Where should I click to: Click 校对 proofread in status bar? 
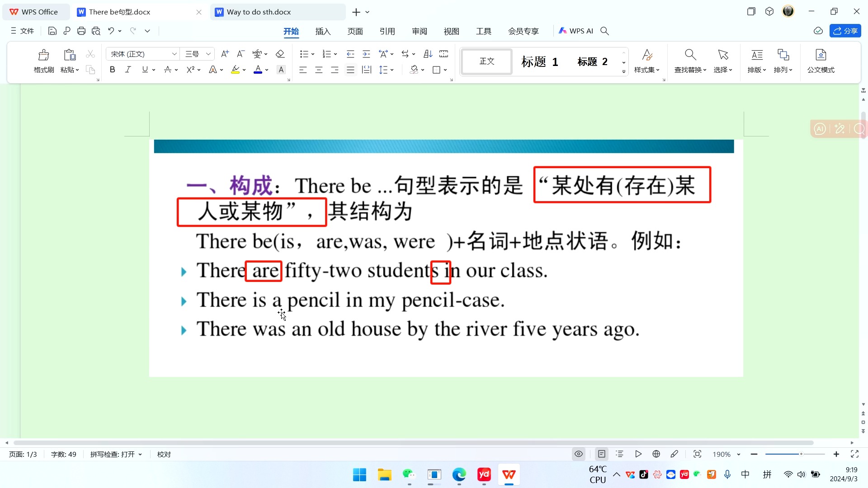tap(164, 454)
